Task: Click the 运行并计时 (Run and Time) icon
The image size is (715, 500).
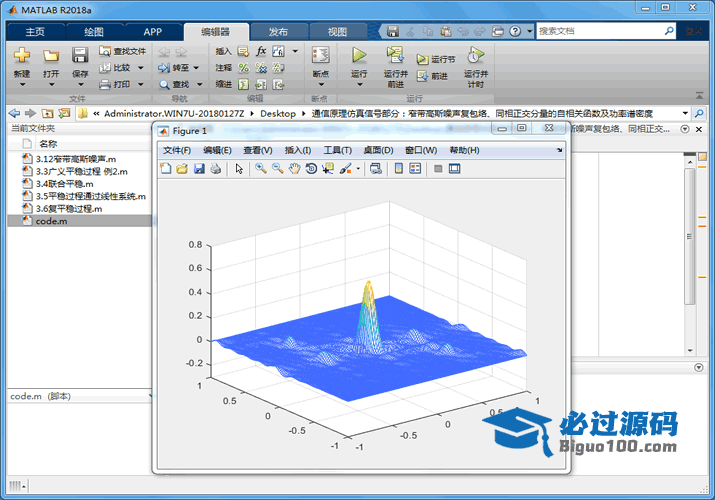Action: point(476,56)
